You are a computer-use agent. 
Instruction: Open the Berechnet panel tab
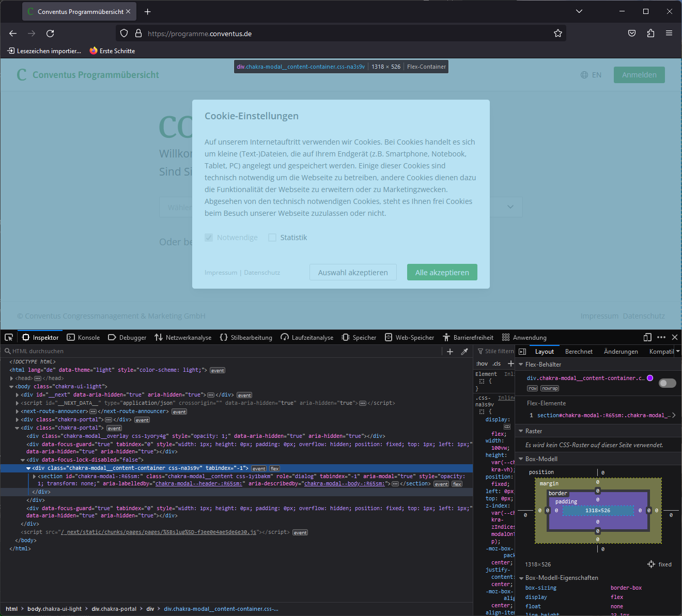point(579,351)
